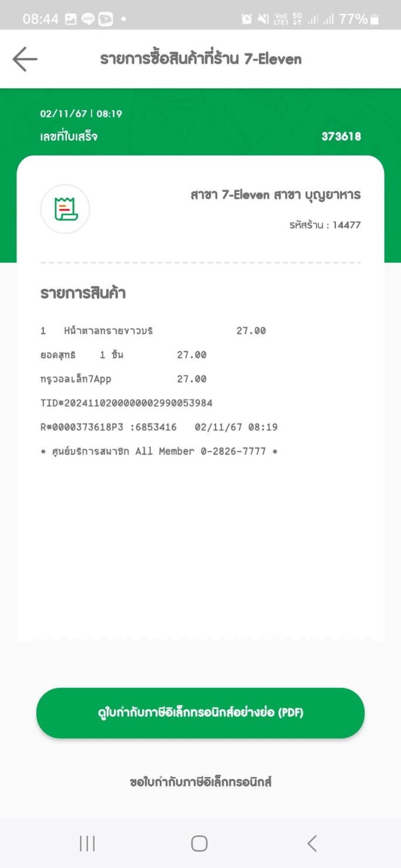Screen dimensions: 401x868
Task: Tap the alarm clock status icon
Action: [x=247, y=19]
